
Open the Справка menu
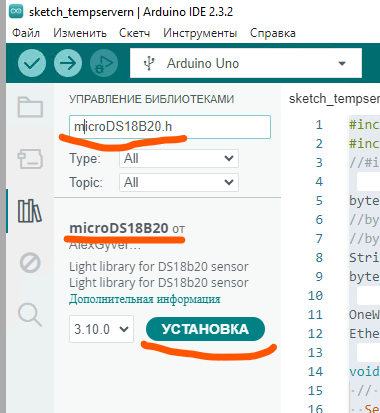click(273, 33)
